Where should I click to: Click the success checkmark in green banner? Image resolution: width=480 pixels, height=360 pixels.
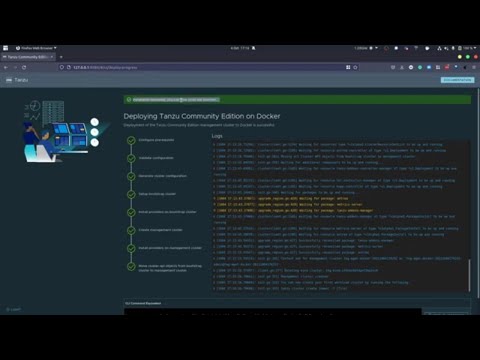click(x=129, y=100)
